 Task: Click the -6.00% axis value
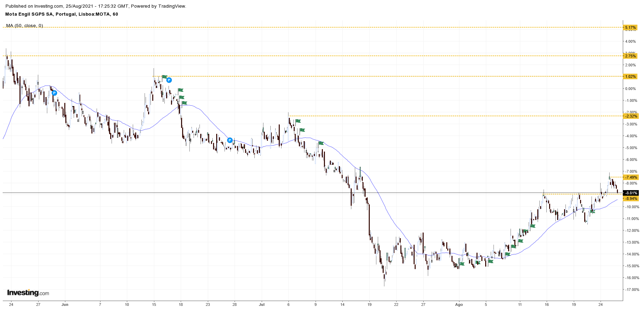(630, 160)
